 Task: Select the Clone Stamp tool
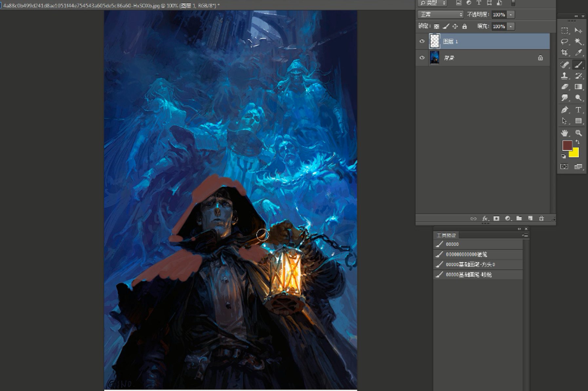pyautogui.click(x=564, y=76)
